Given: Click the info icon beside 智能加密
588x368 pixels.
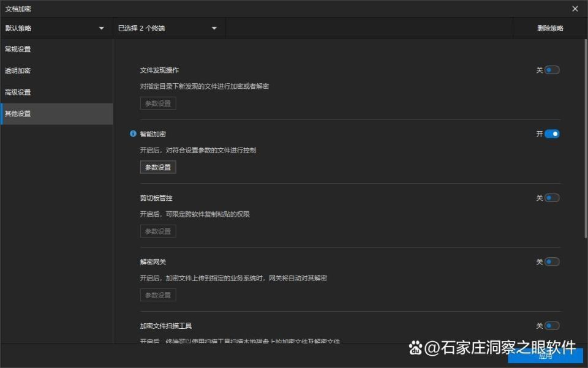Looking at the screenshot, I should [133, 133].
